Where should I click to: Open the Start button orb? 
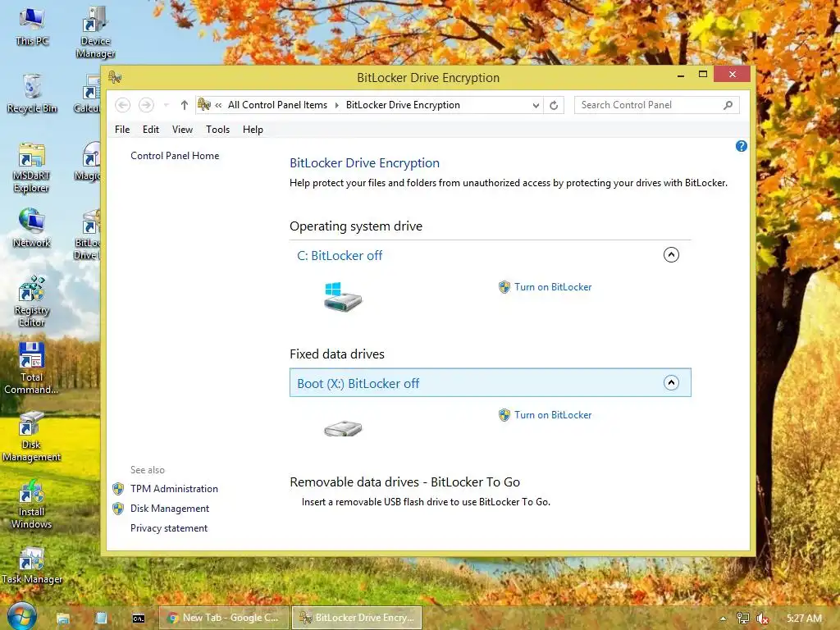click(21, 616)
